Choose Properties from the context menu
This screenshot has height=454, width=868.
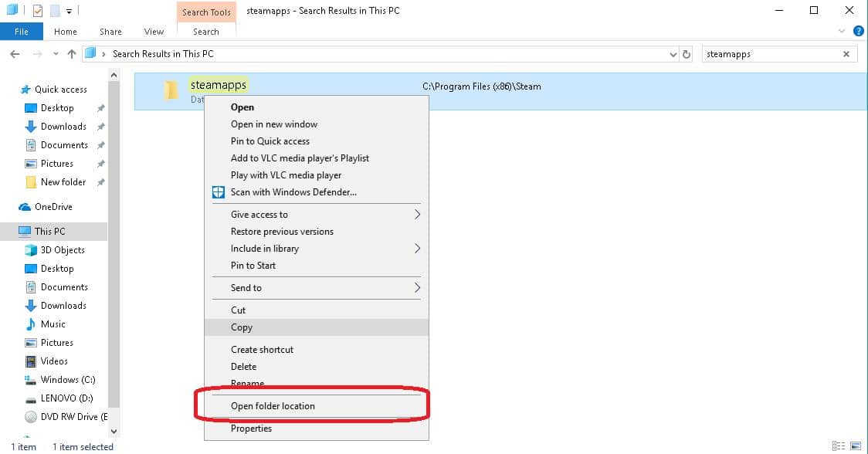point(316,429)
